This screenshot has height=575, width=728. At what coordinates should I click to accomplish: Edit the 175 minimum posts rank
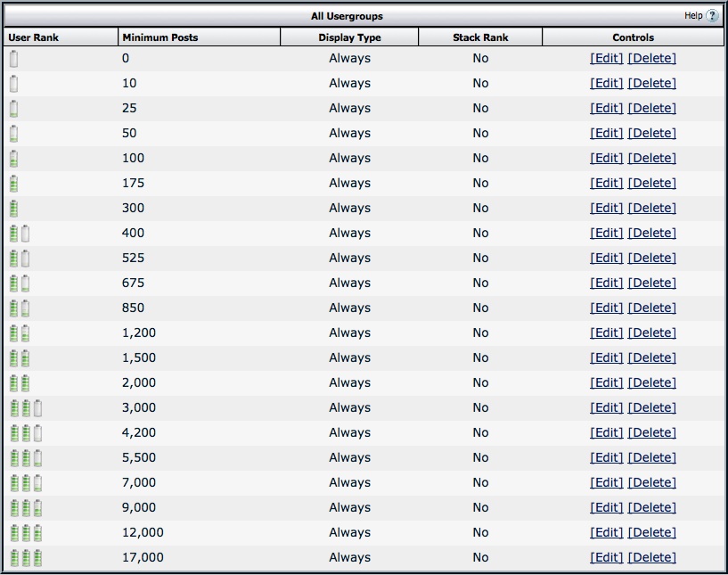tap(606, 184)
